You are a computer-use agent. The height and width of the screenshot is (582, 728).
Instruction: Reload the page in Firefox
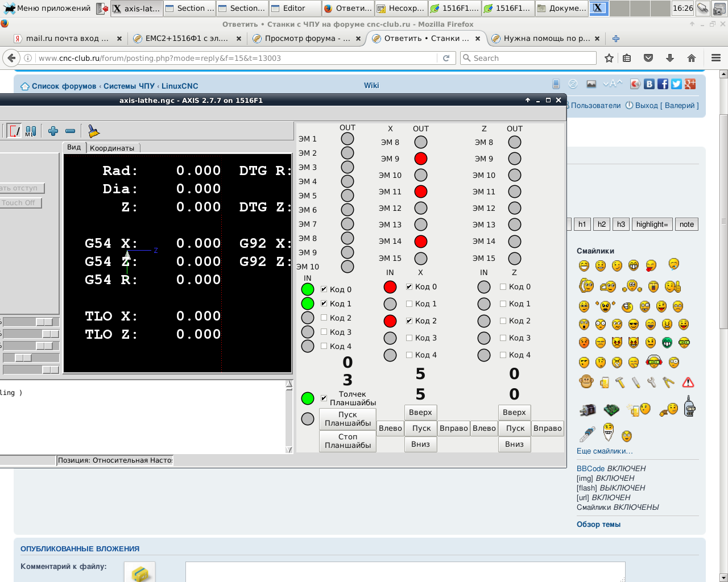(x=446, y=58)
